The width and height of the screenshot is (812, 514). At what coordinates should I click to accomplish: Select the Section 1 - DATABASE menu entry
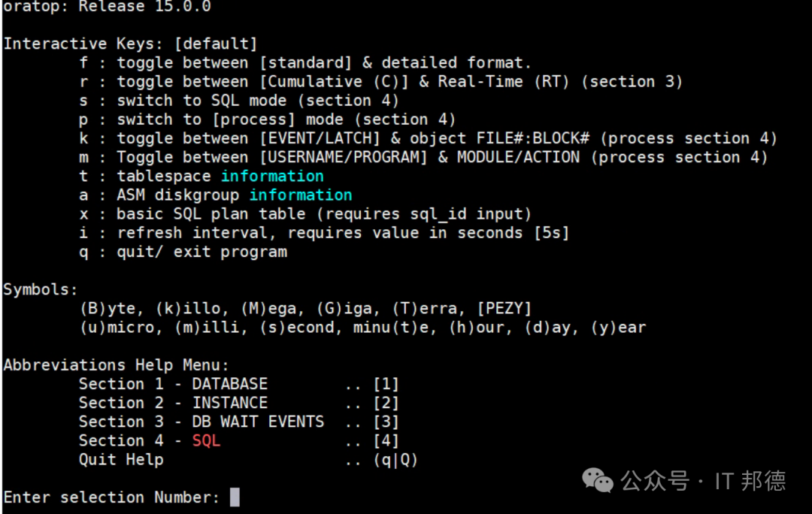coord(173,384)
